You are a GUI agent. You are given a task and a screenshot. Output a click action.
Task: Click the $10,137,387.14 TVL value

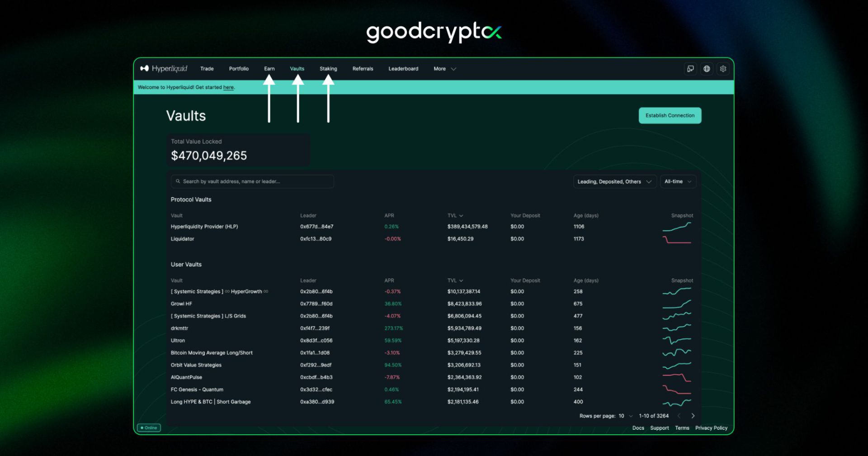(x=464, y=292)
